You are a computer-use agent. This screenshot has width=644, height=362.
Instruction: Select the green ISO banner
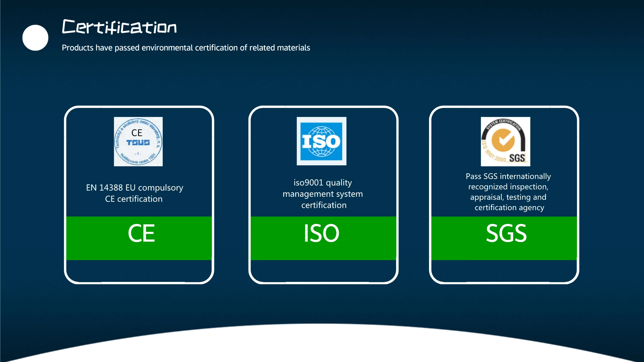pyautogui.click(x=323, y=238)
